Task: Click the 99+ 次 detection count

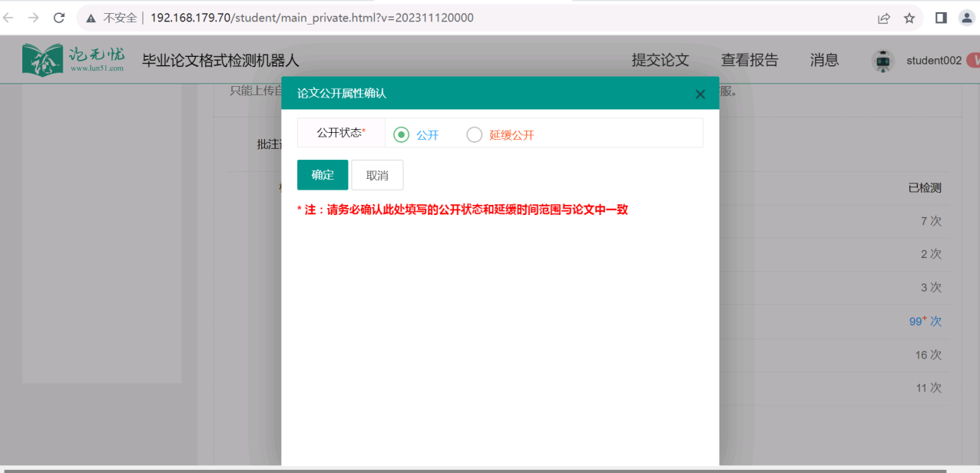Action: [x=925, y=321]
